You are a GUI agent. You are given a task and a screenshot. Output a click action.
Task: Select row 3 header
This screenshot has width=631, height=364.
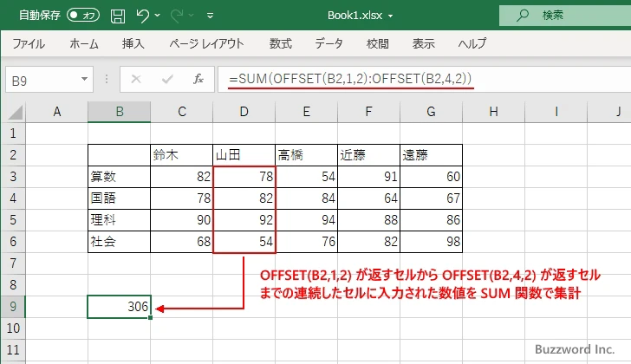13,177
